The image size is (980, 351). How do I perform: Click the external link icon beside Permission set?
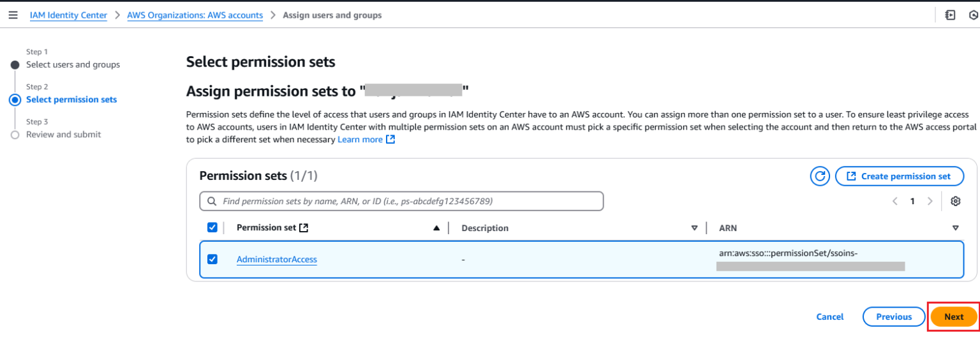[x=304, y=228]
